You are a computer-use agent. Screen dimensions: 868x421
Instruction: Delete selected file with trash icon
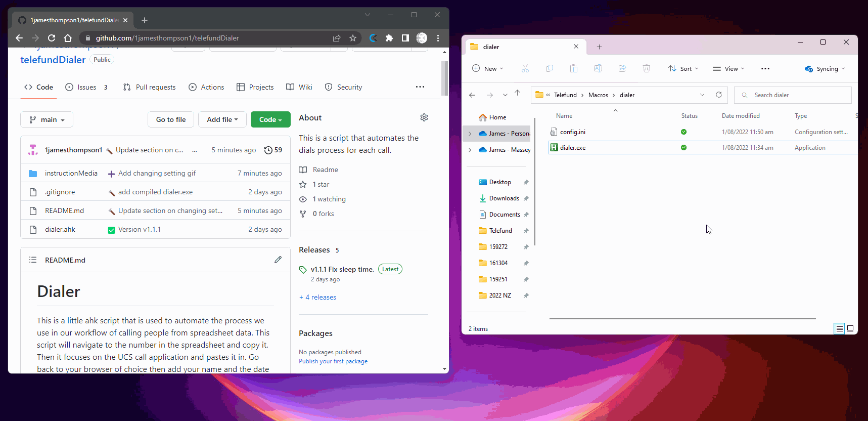coord(647,68)
